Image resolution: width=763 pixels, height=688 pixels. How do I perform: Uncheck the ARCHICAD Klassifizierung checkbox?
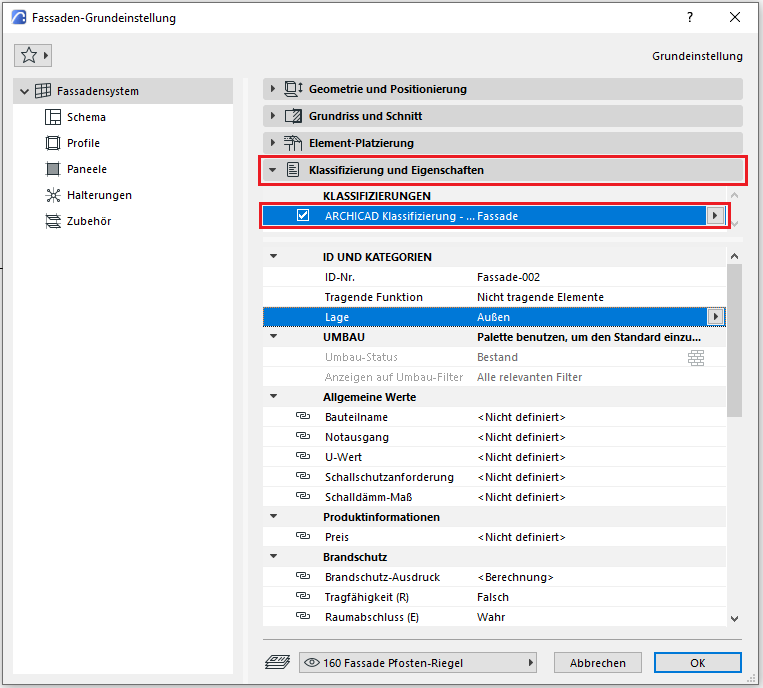click(303, 216)
